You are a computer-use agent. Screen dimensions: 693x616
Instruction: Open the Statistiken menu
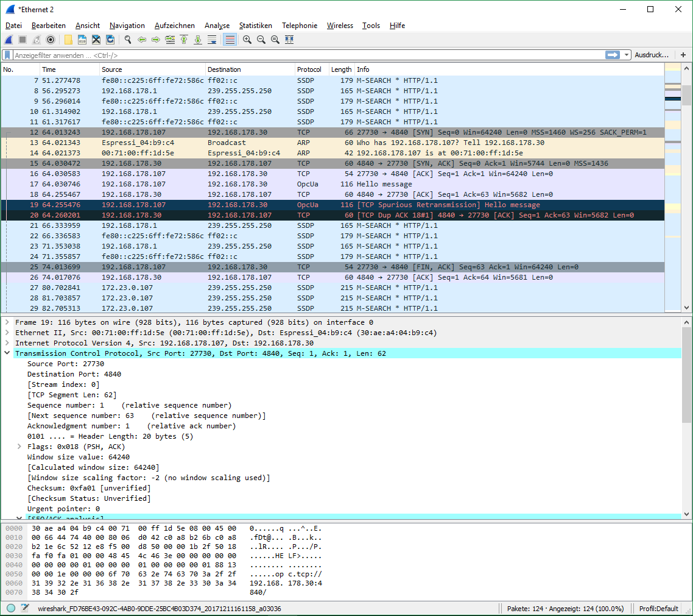coord(255,26)
